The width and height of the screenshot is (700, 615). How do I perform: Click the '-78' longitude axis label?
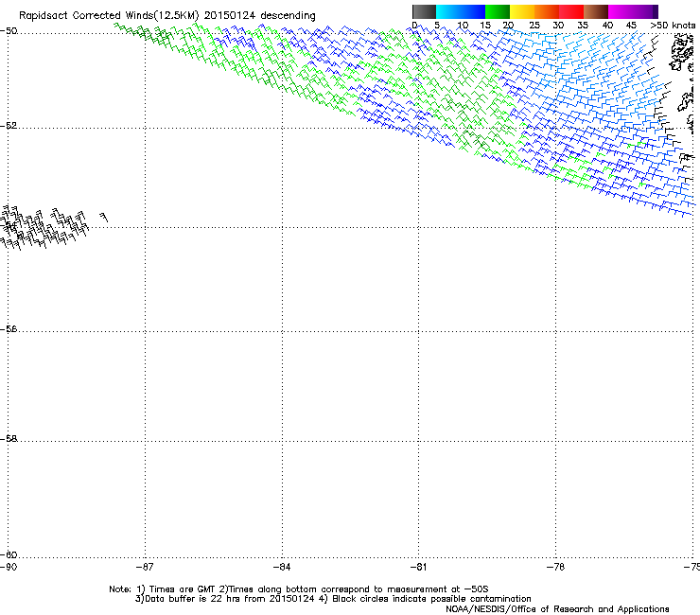tap(556, 567)
